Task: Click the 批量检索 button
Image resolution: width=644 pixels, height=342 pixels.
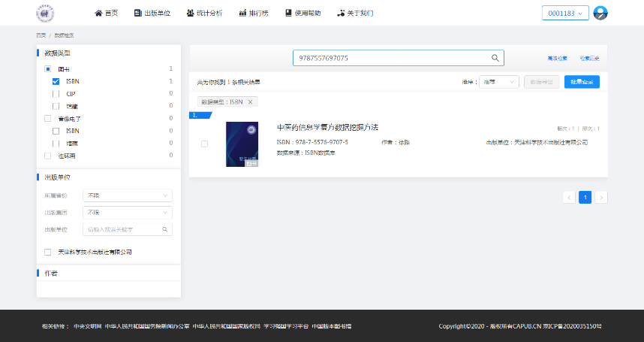Action: click(582, 82)
